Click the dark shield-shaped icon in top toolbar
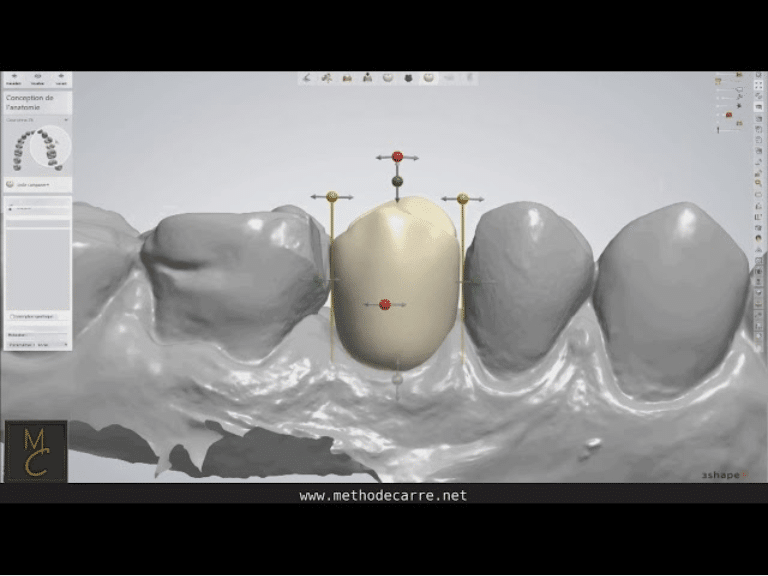 pyautogui.click(x=408, y=78)
